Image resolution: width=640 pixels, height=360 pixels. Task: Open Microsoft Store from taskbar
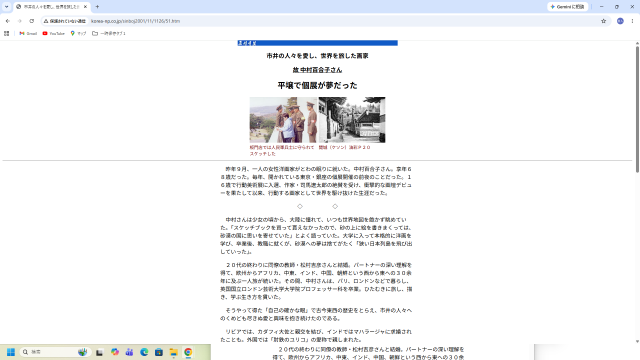[159, 352]
